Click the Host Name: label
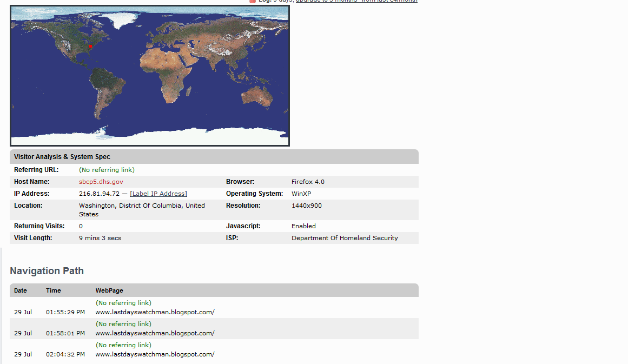Image resolution: width=628 pixels, height=364 pixels. pyautogui.click(x=31, y=182)
